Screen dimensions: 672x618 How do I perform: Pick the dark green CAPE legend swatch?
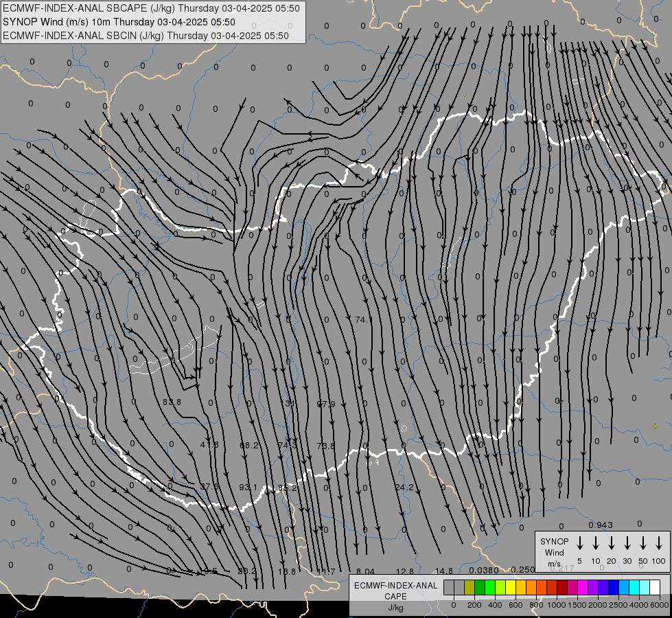[480, 588]
